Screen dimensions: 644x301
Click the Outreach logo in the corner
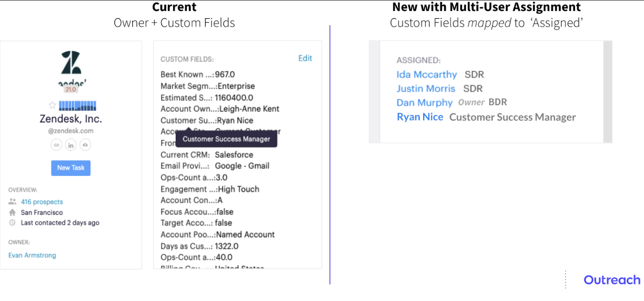(612, 280)
